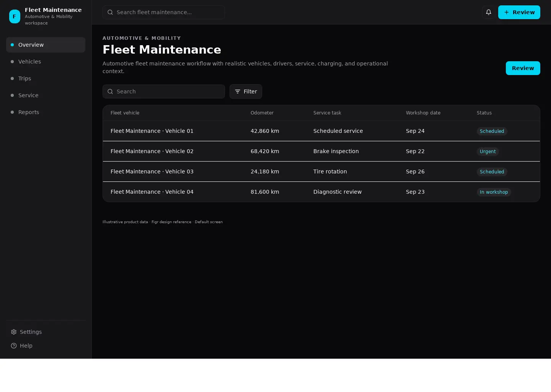Click the Scheduled badge for Vehicle 03
The width and height of the screenshot is (551, 392).
492,172
